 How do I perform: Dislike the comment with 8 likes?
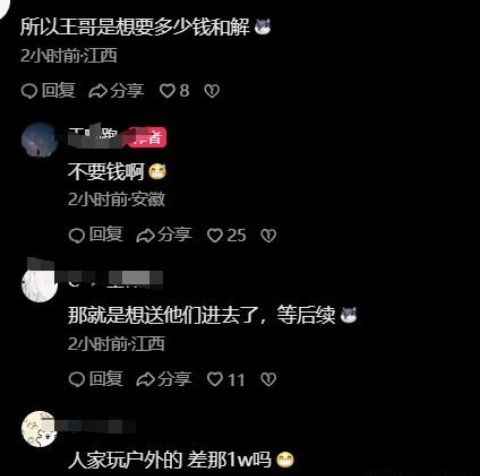coord(212,91)
